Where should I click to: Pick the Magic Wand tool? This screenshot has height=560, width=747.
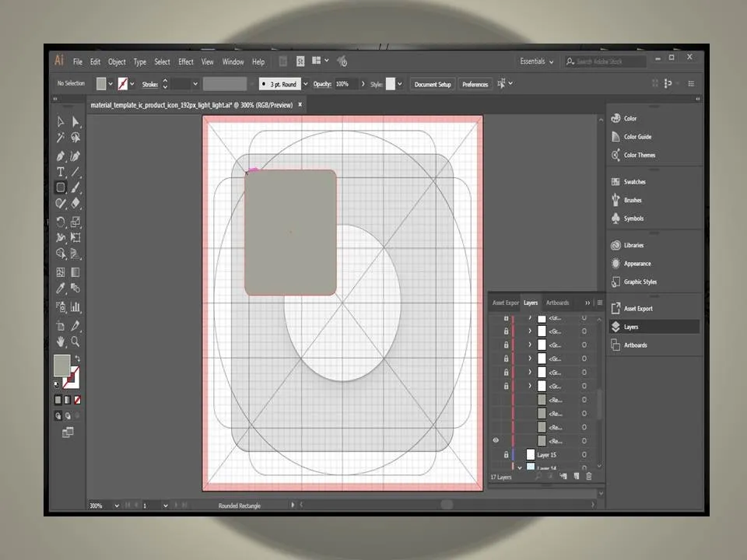coord(61,138)
